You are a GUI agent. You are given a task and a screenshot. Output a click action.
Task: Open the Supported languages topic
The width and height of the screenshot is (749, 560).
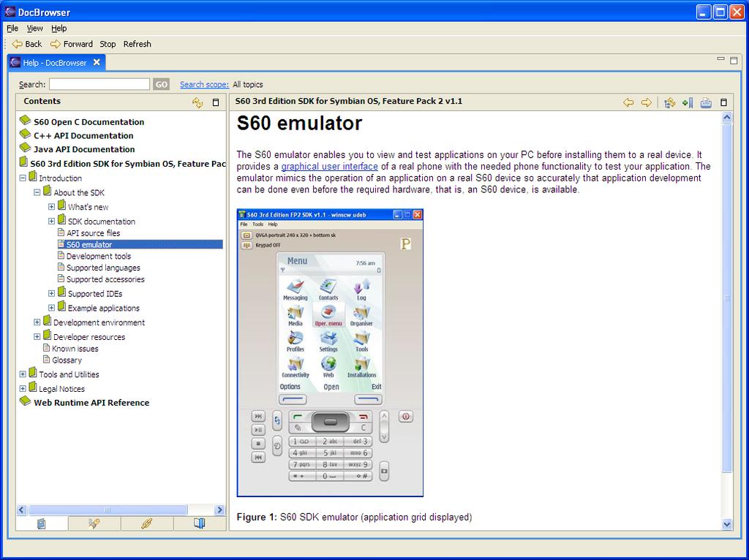point(103,268)
